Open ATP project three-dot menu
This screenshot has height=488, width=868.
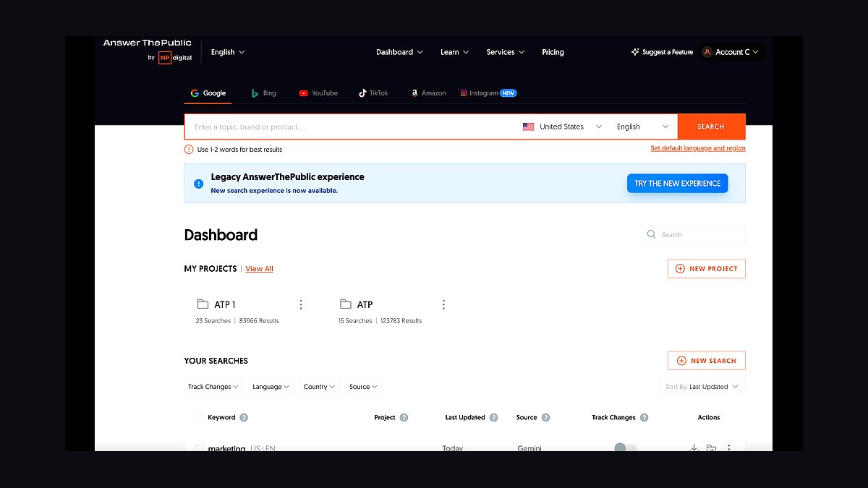(x=443, y=304)
